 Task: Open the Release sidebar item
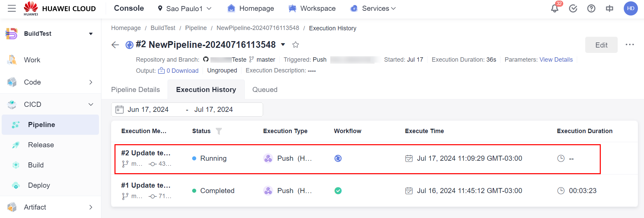(x=41, y=145)
